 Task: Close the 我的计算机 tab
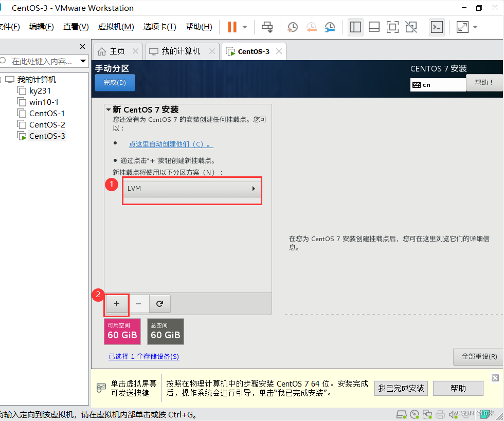(212, 51)
